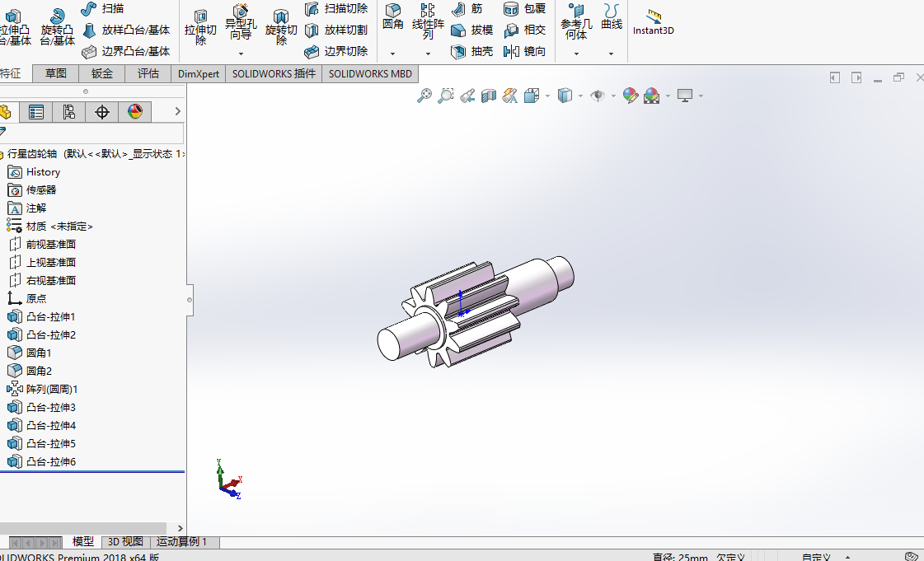Toggle Instant3D mode
The height and width of the screenshot is (561, 924).
(653, 22)
